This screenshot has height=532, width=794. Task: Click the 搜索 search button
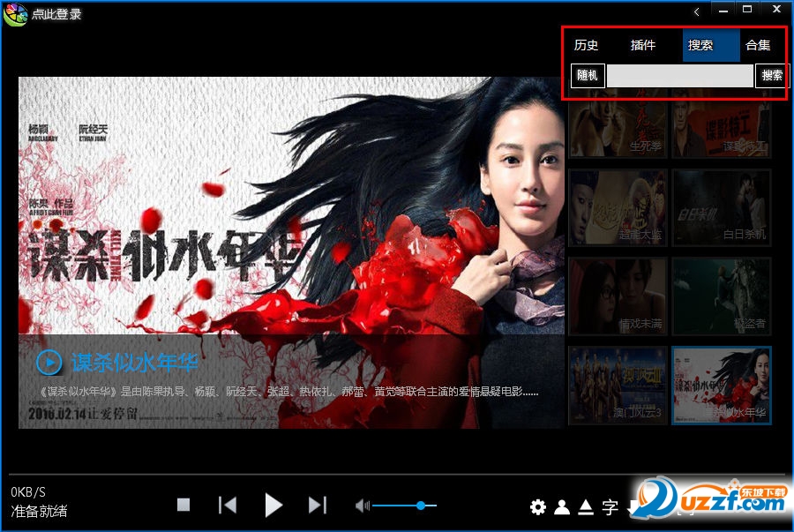pos(772,75)
